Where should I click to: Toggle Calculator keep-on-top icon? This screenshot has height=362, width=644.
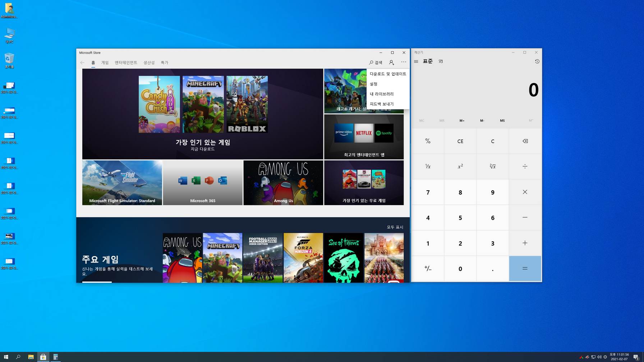(x=441, y=61)
